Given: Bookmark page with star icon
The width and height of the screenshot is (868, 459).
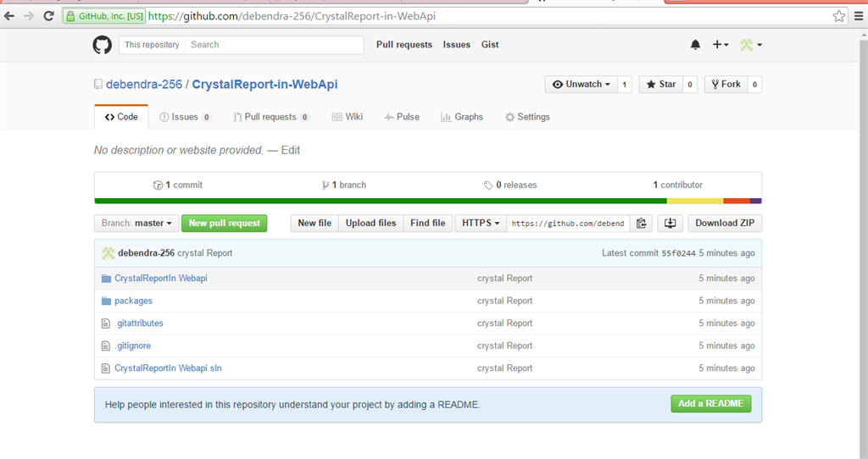Looking at the screenshot, I should click(838, 16).
